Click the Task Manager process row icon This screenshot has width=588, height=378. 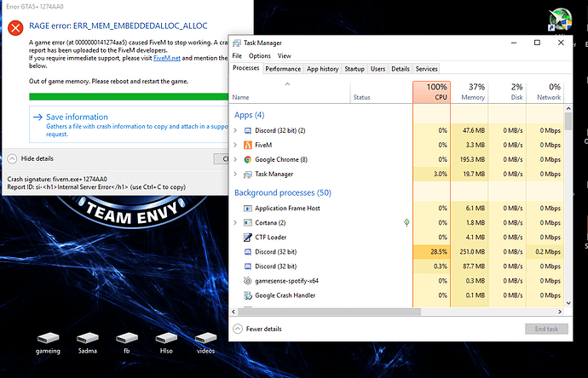pos(247,175)
